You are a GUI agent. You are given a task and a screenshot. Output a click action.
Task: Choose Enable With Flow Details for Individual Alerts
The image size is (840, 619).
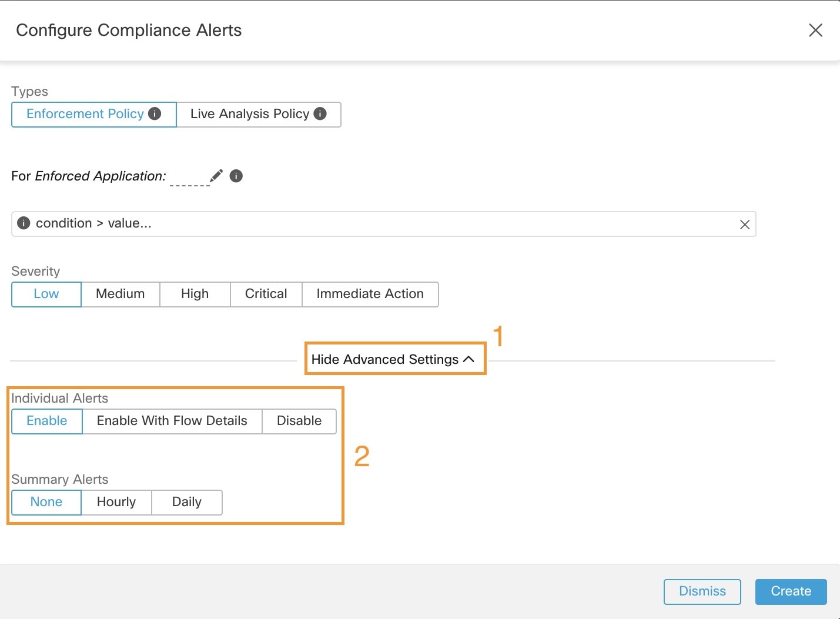[x=172, y=421]
